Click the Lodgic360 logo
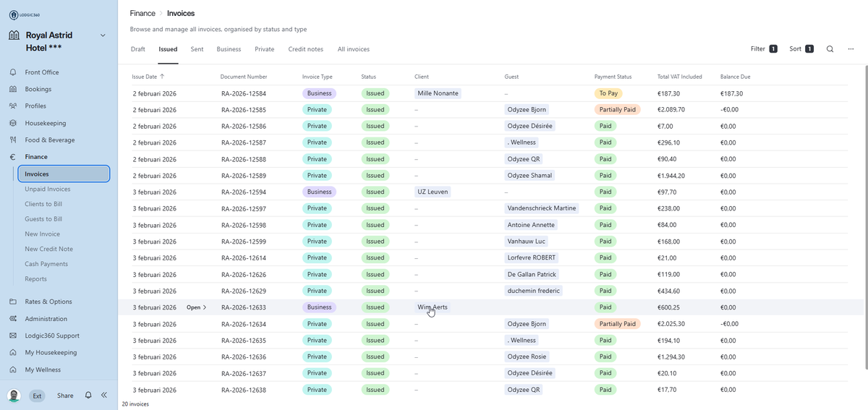The height and width of the screenshot is (410, 868). [25, 14]
